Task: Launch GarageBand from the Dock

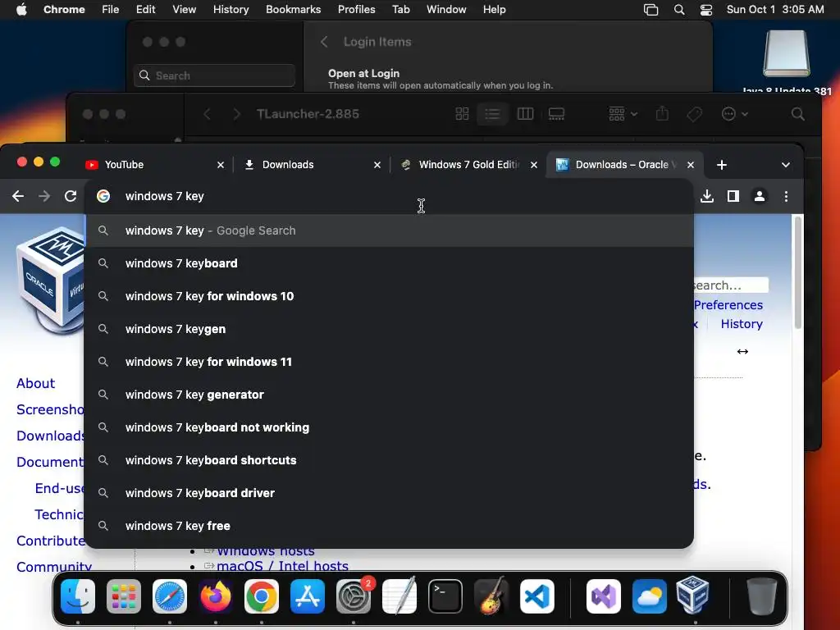Action: pyautogui.click(x=491, y=596)
